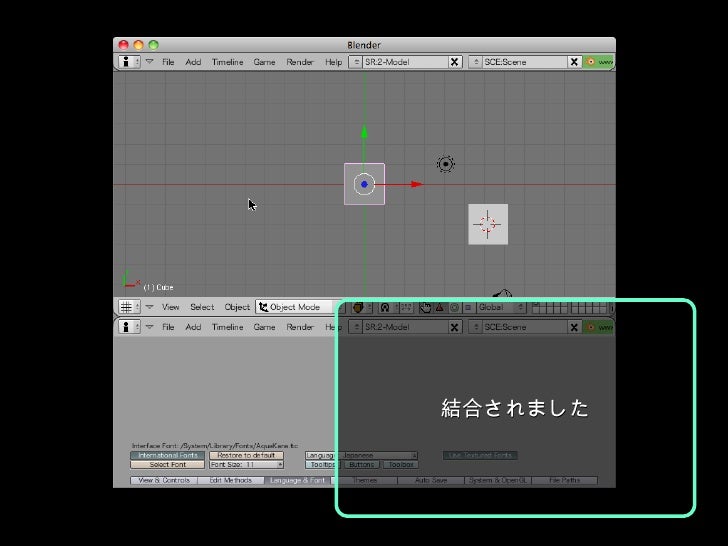
Task: Grab the green Y-axis manipulator arrow
Action: (364, 132)
